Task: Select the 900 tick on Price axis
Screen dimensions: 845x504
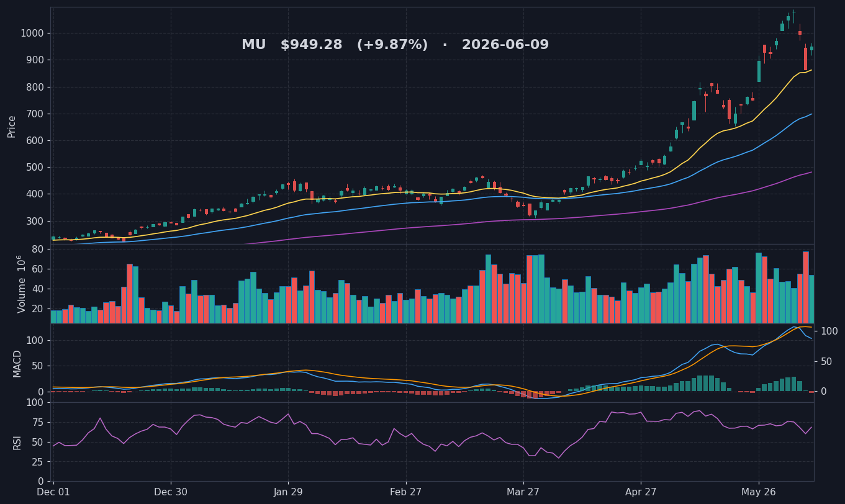Action: (x=35, y=60)
